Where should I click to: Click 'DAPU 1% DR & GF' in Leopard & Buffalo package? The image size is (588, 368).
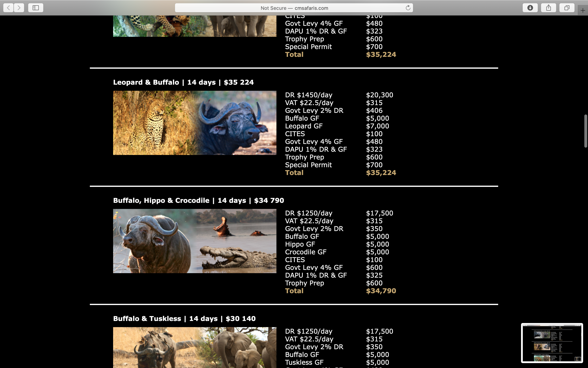316,149
